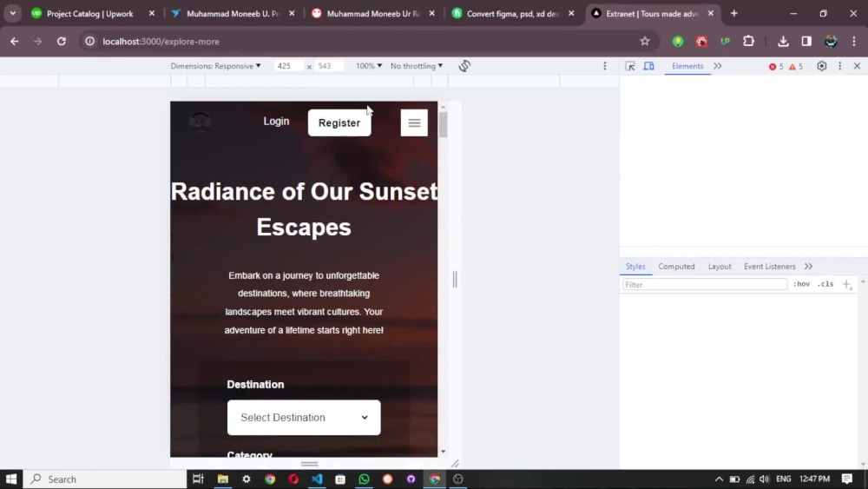The image size is (868, 489).
Task: Open the Select Destination dropdown
Action: pyautogui.click(x=304, y=418)
